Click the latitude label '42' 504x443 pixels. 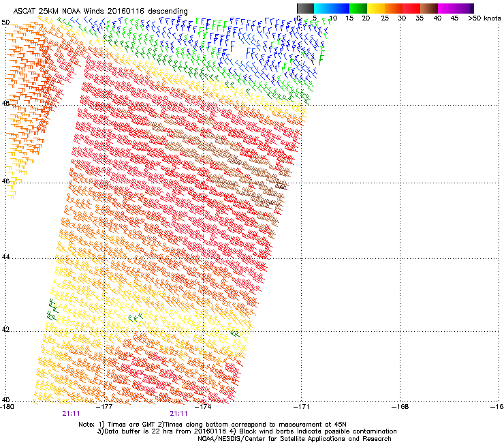pos(5,329)
